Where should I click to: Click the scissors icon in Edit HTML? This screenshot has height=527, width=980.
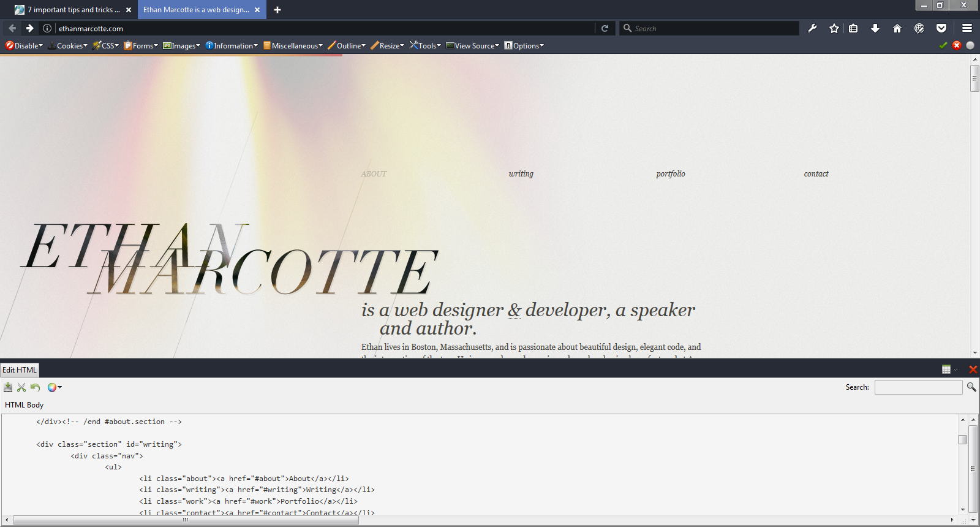(21, 387)
